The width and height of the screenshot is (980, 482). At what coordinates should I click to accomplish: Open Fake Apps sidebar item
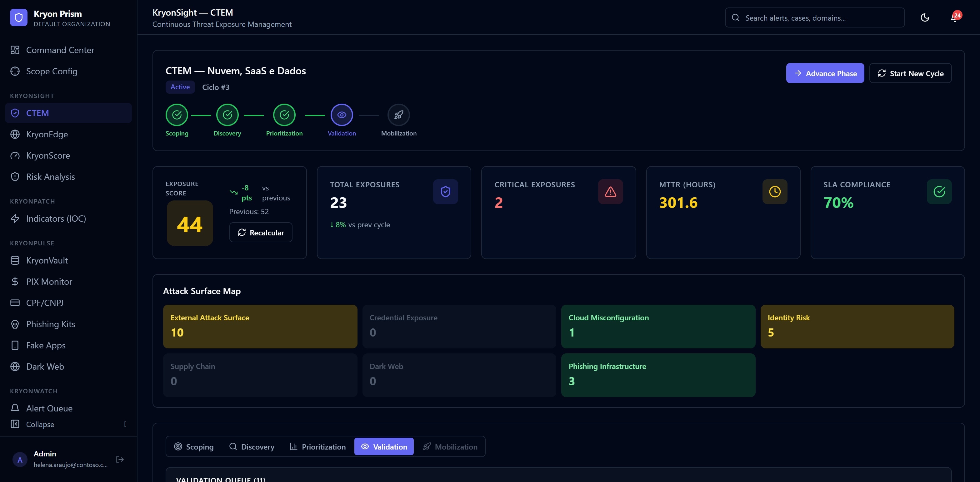[68, 346]
